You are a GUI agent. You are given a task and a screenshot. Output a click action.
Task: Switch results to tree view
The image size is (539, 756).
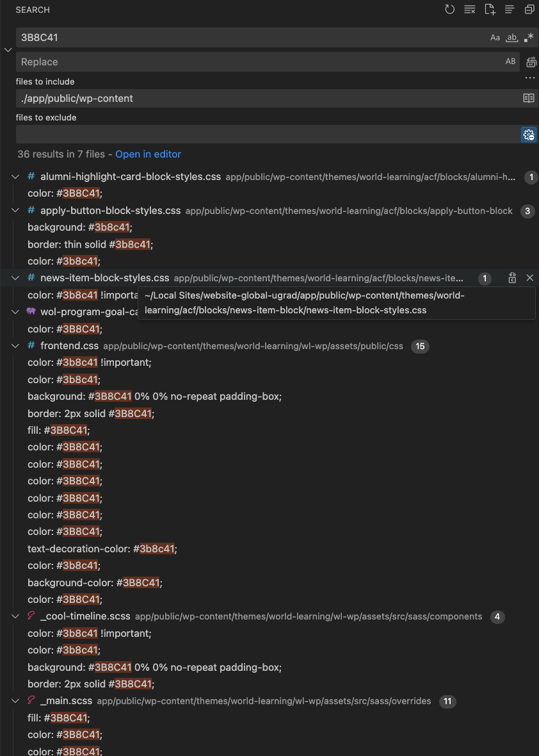(x=510, y=10)
